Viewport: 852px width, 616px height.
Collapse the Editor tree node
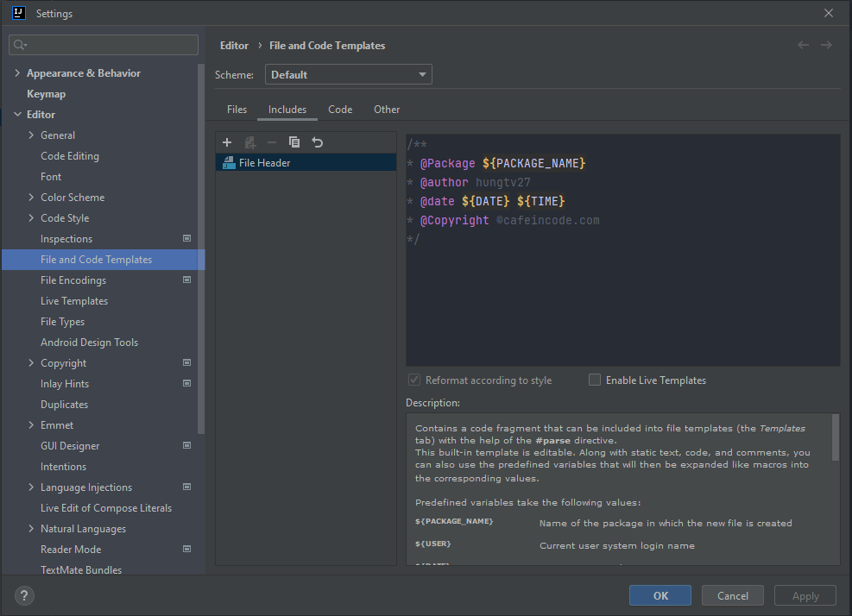17,114
